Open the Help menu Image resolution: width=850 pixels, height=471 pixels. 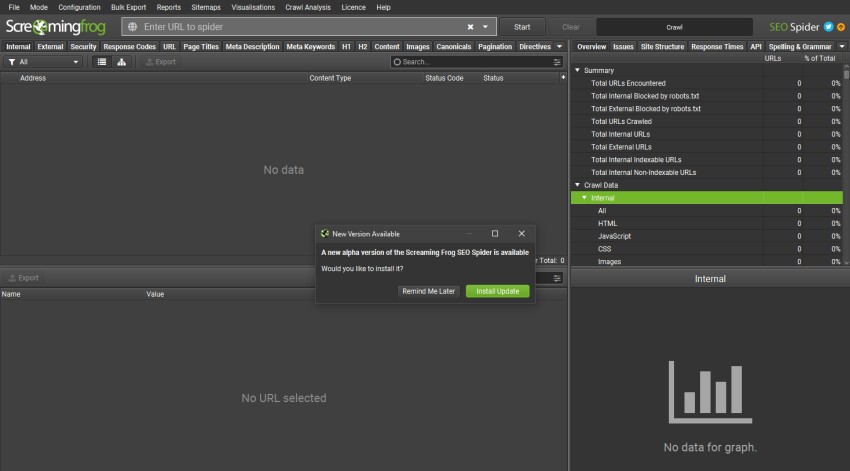pyautogui.click(x=383, y=7)
